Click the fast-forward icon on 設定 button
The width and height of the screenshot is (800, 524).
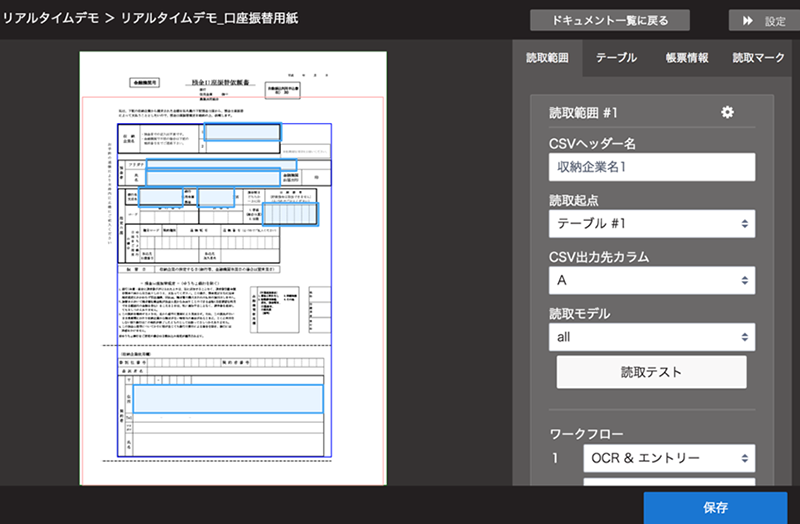[747, 20]
